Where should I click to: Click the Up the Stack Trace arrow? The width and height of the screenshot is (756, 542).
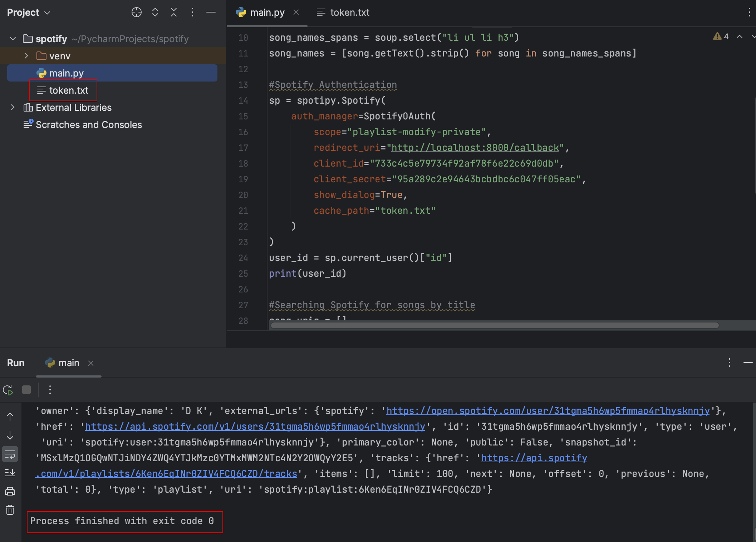(10, 417)
